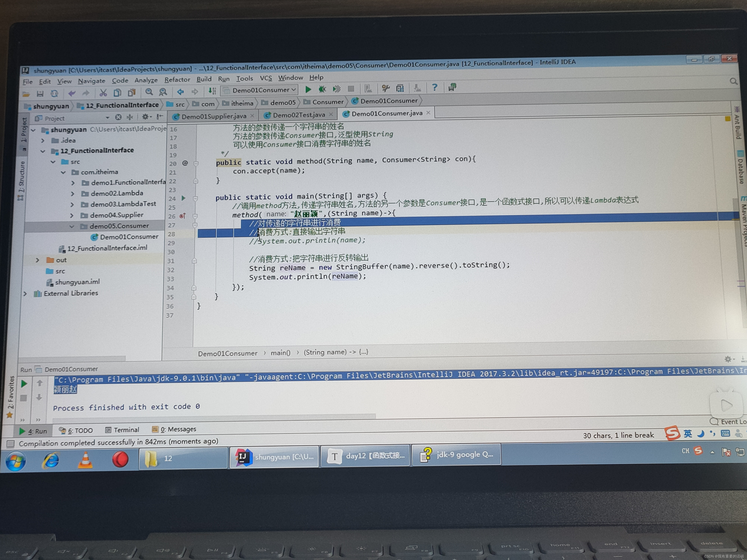Close the Demo01Consumer.java tab
747x560 pixels.
[x=428, y=112]
